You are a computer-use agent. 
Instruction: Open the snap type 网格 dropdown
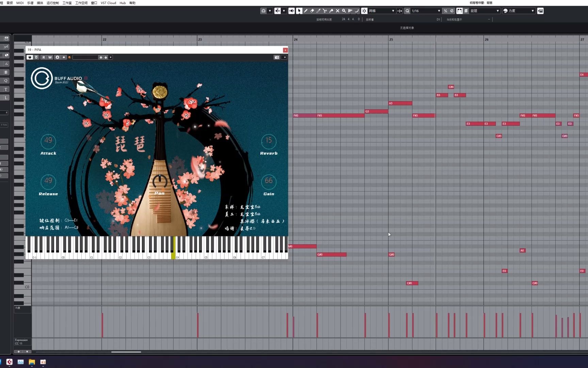tap(381, 11)
